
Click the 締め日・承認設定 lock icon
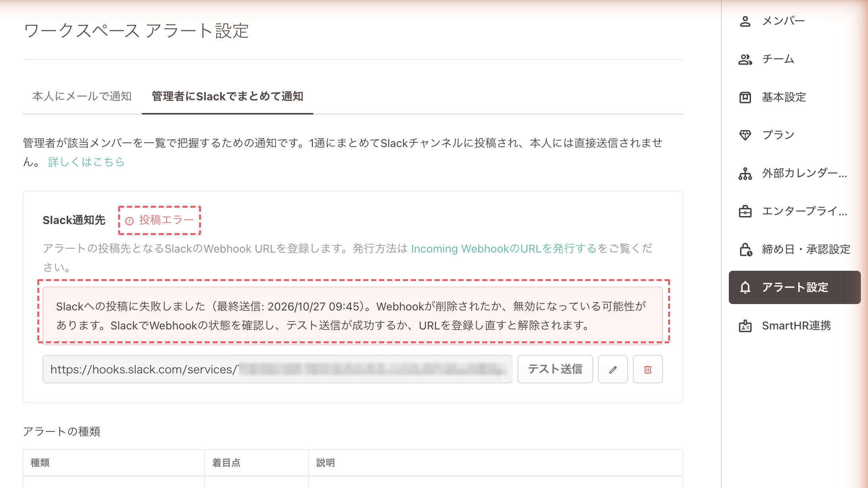[745, 249]
